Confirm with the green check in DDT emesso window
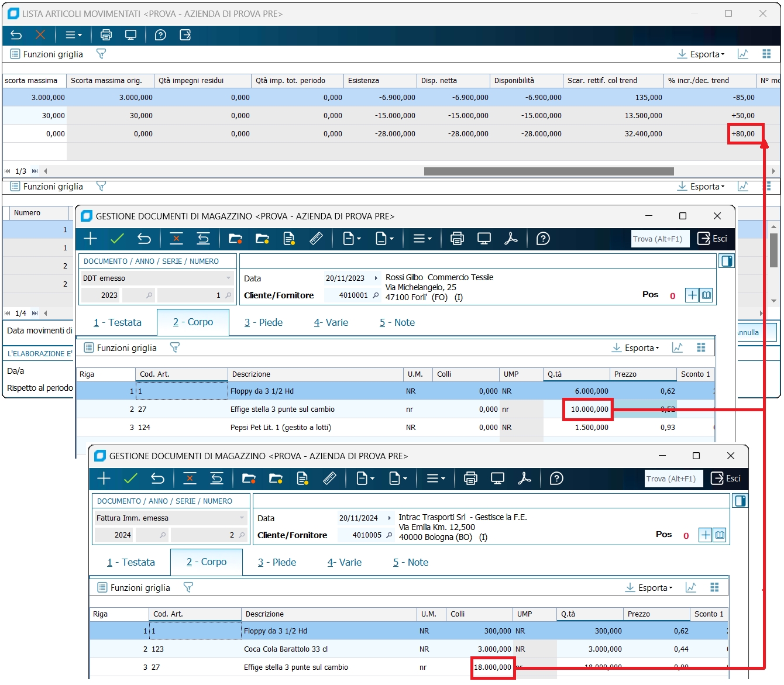 (118, 239)
